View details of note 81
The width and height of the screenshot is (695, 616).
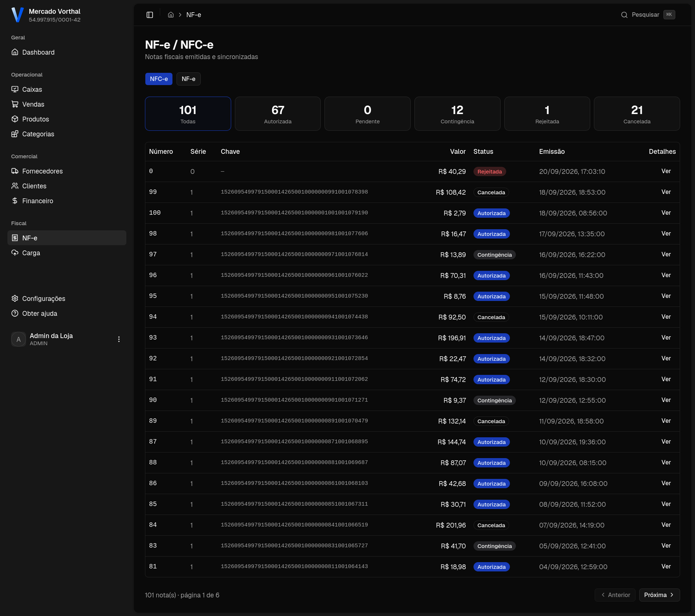tap(666, 567)
